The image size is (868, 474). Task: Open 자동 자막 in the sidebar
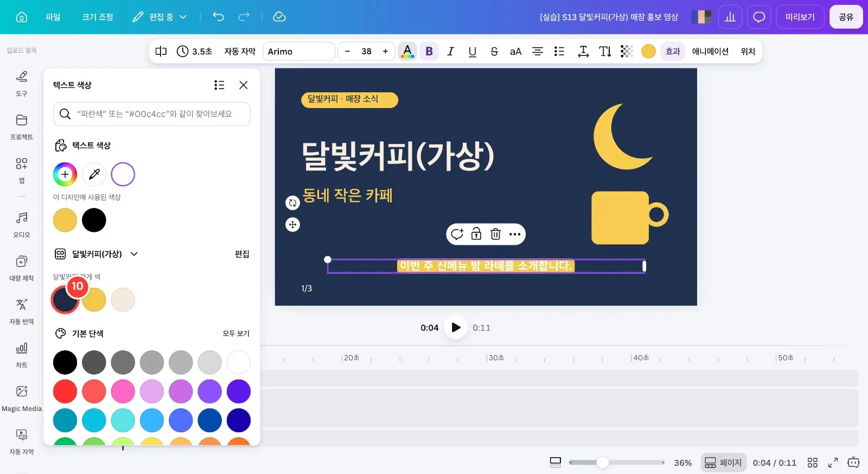coord(22,441)
